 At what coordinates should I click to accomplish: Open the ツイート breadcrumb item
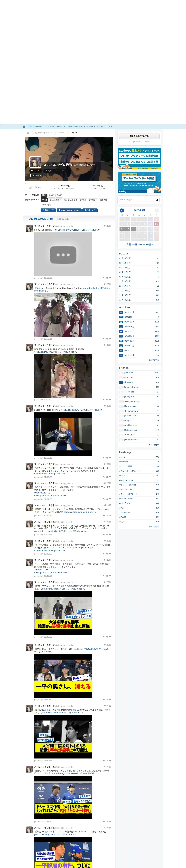coord(61,133)
